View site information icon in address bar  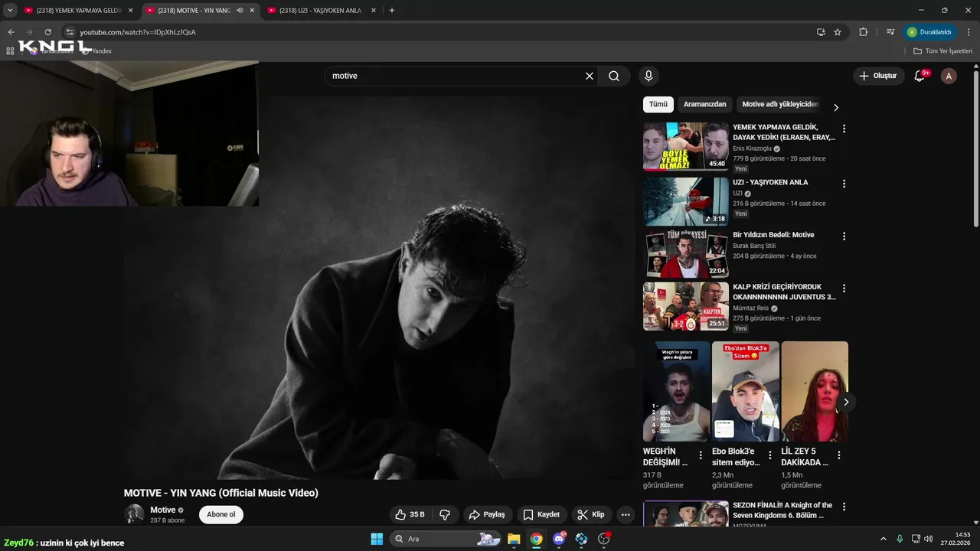click(x=69, y=32)
